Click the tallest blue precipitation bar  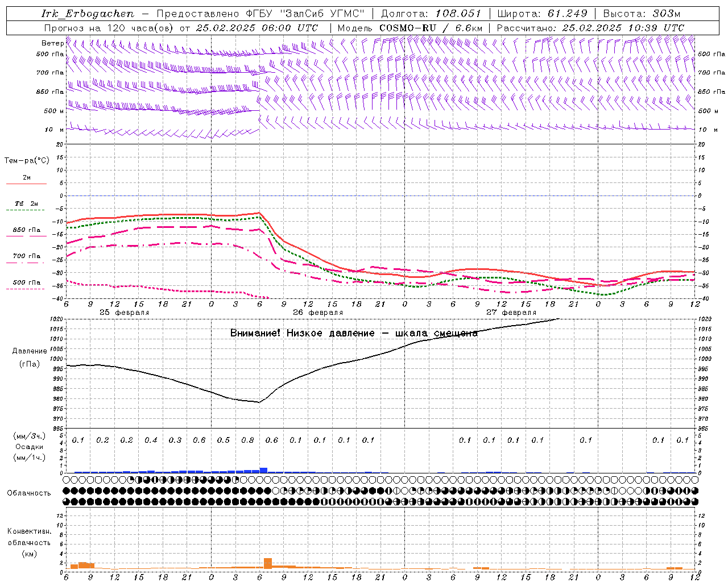coord(263,471)
